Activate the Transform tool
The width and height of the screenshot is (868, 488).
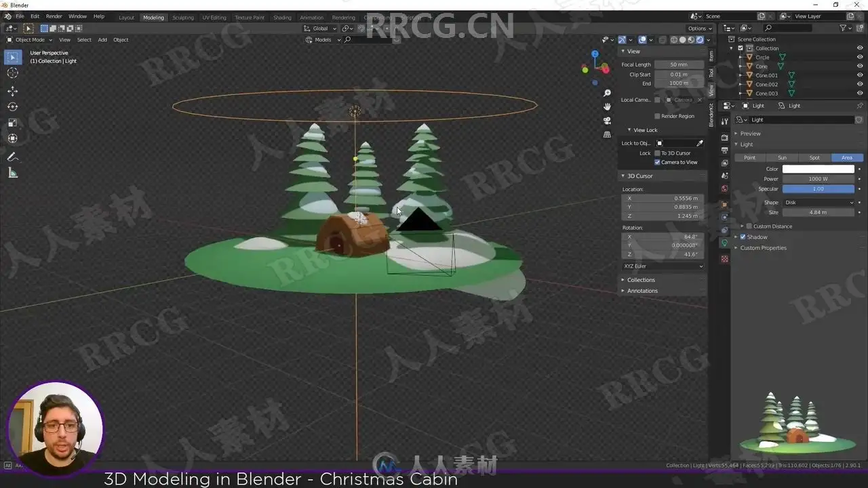(x=12, y=138)
